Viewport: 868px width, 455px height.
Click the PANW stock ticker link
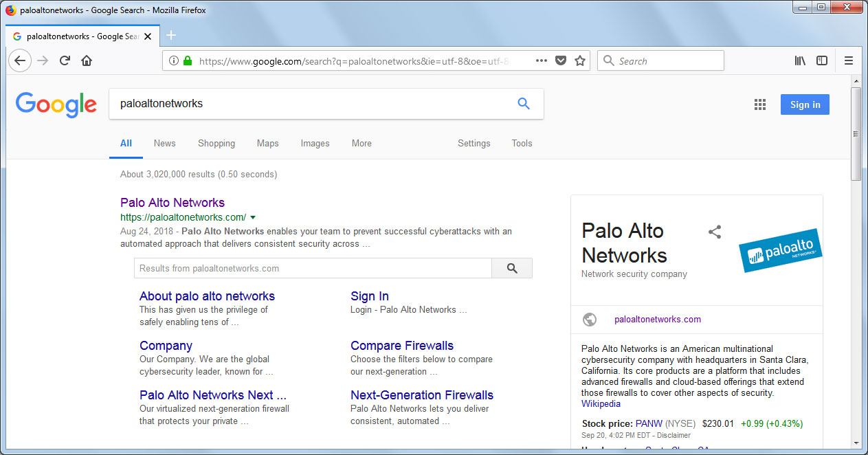coord(650,423)
